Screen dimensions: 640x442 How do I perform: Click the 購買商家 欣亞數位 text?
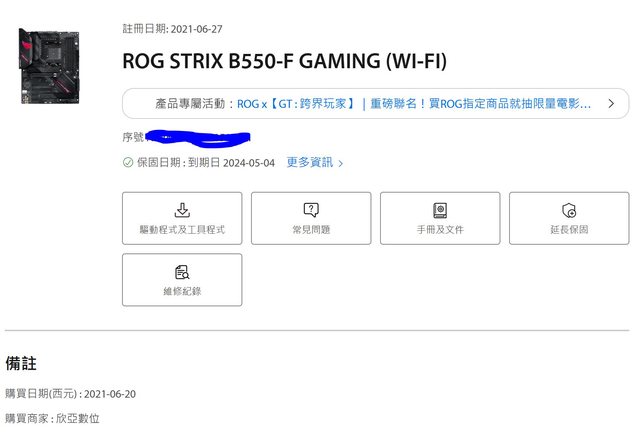coord(52,418)
